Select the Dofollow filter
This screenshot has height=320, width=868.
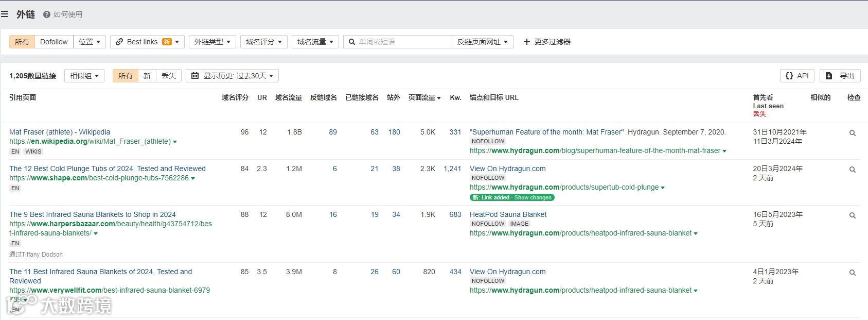(x=54, y=42)
